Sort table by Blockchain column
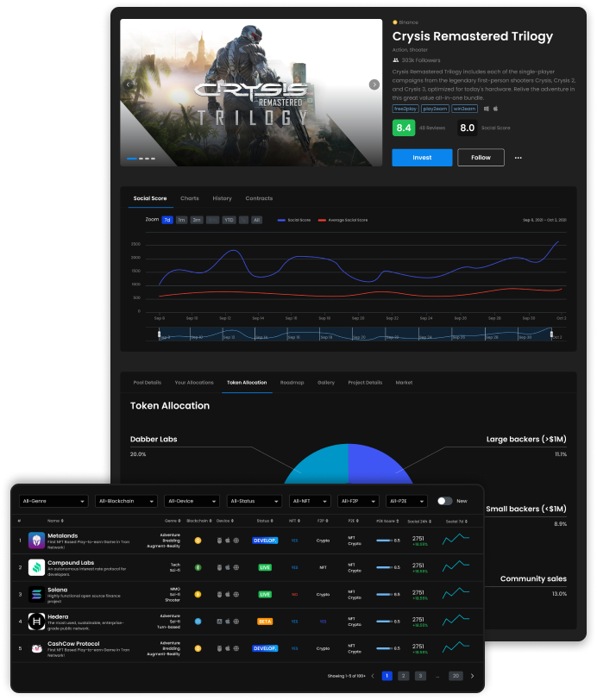 (x=198, y=521)
